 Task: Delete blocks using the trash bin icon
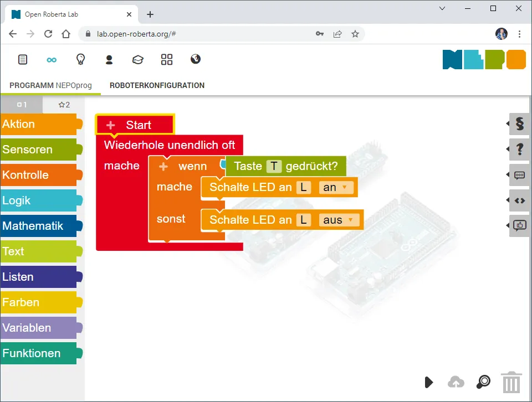[x=511, y=382]
